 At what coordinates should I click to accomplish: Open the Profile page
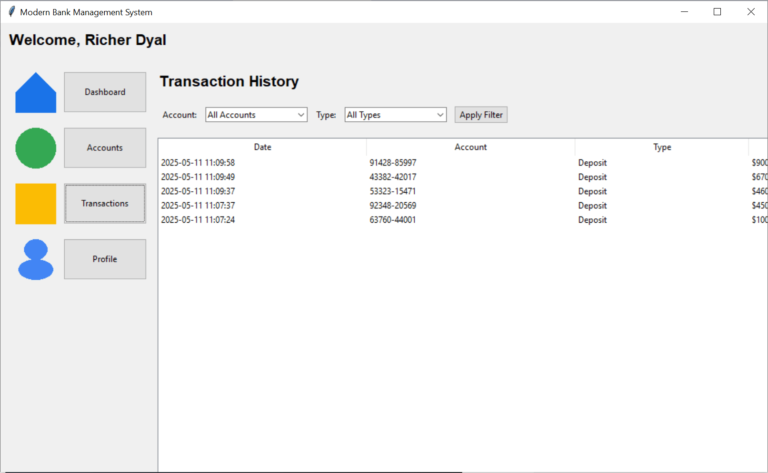(105, 259)
